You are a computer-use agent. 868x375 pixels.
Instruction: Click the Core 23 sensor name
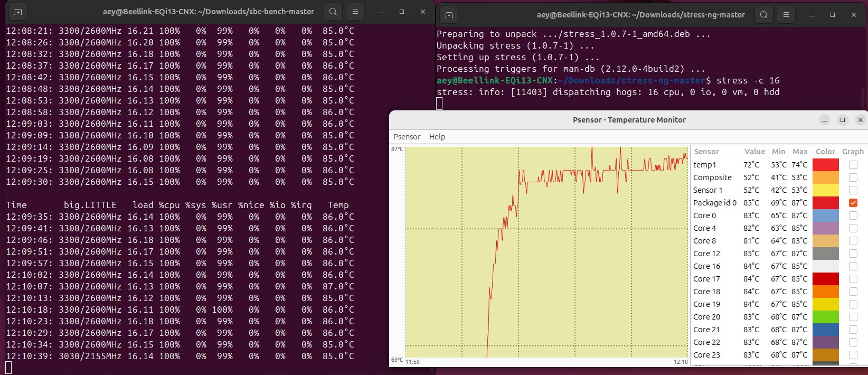tap(706, 355)
